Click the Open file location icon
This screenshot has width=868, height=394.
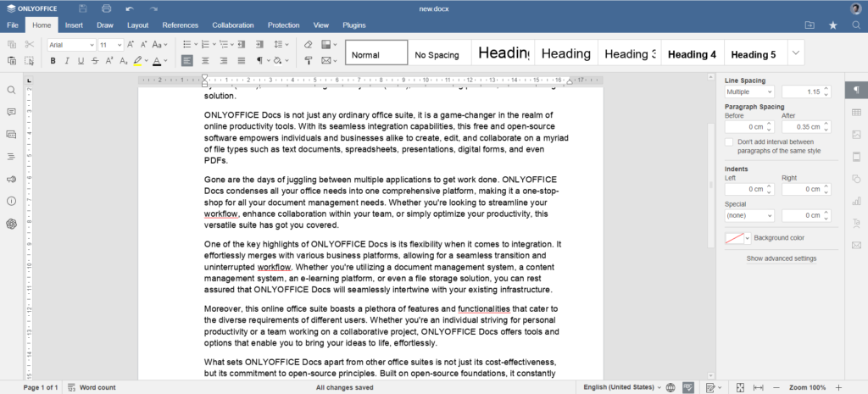pos(810,25)
